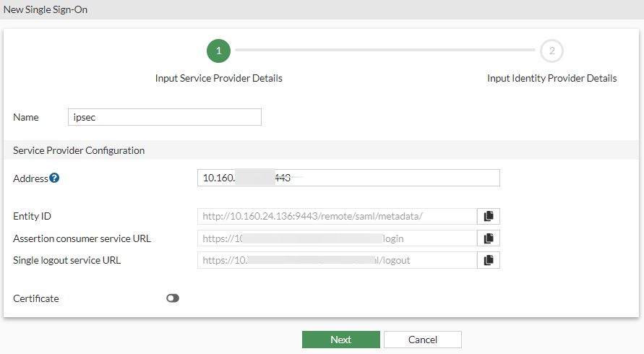644x354 pixels.
Task: Click the step 1 circle indicator
Action: pos(218,51)
